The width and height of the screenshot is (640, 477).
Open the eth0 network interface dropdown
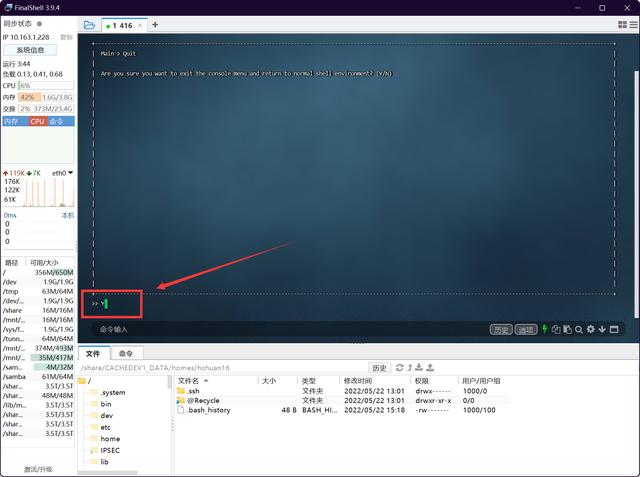(62, 173)
